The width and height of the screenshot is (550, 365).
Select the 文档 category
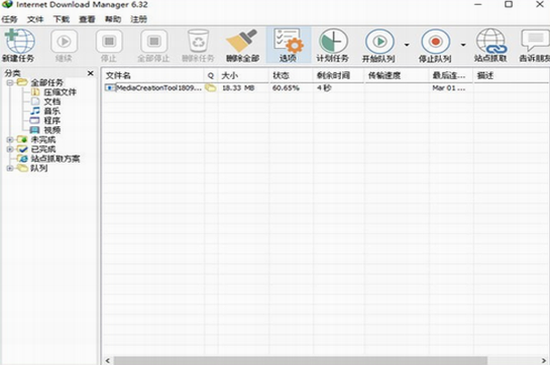[x=52, y=102]
